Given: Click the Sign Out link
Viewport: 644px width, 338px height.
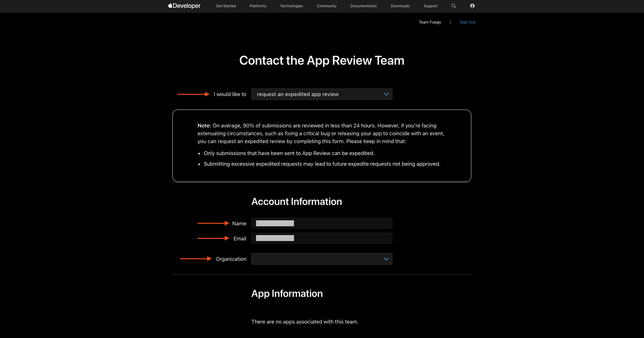Looking at the screenshot, I should click(x=468, y=22).
